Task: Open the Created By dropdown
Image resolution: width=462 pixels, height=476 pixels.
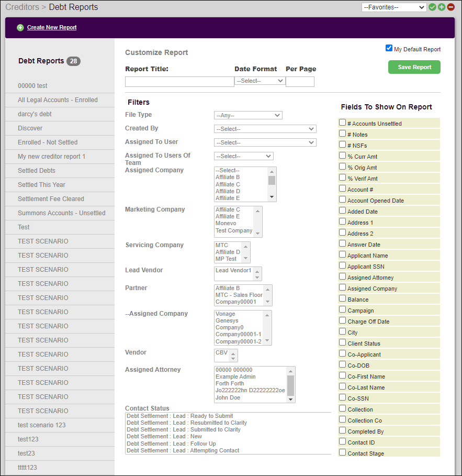Action: pyautogui.click(x=265, y=129)
